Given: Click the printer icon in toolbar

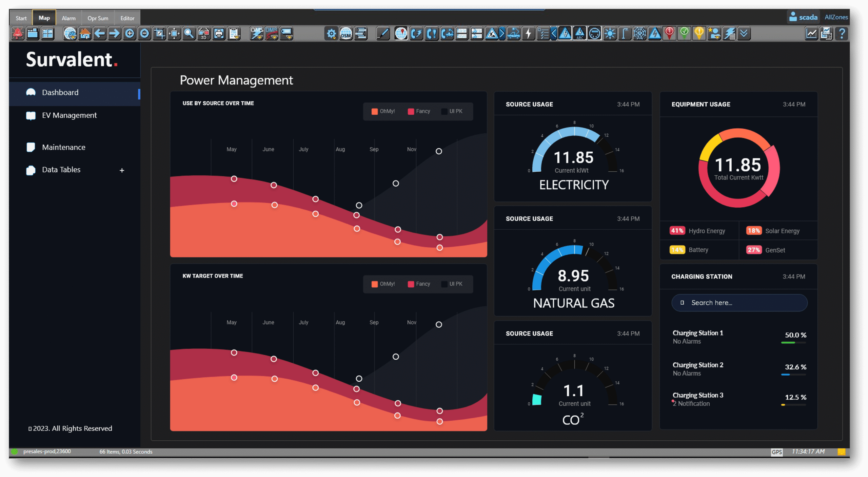Looking at the screenshot, I should (219, 34).
